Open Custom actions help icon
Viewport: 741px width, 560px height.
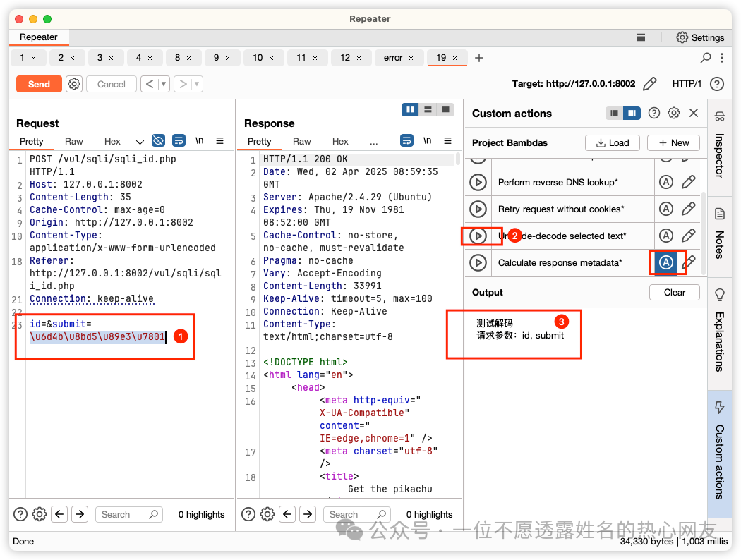coord(654,113)
